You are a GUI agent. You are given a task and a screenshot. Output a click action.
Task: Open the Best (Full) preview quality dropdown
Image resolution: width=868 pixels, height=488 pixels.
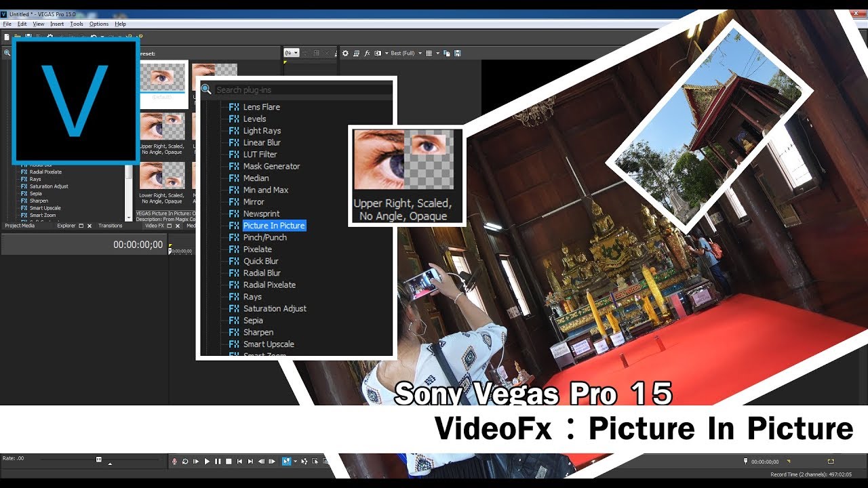click(x=406, y=53)
